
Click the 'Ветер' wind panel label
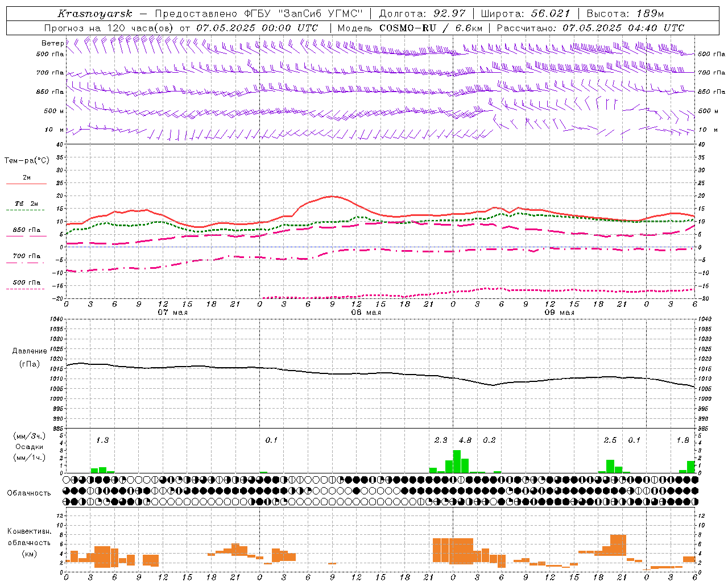[x=52, y=43]
